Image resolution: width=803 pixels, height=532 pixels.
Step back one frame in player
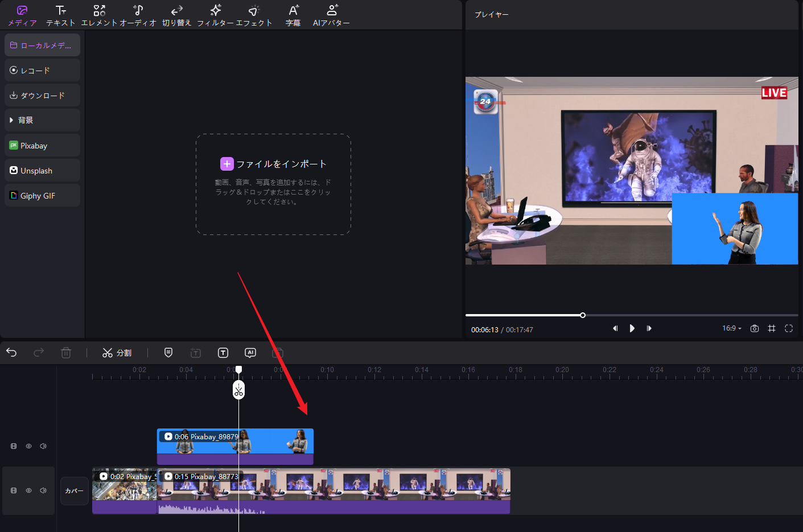pyautogui.click(x=615, y=328)
